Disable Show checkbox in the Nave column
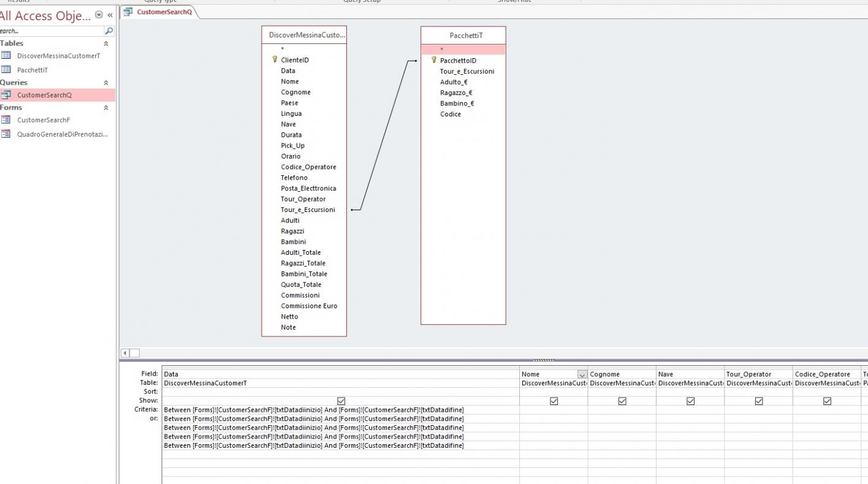Screen dimensions: 868x484 (x=690, y=401)
